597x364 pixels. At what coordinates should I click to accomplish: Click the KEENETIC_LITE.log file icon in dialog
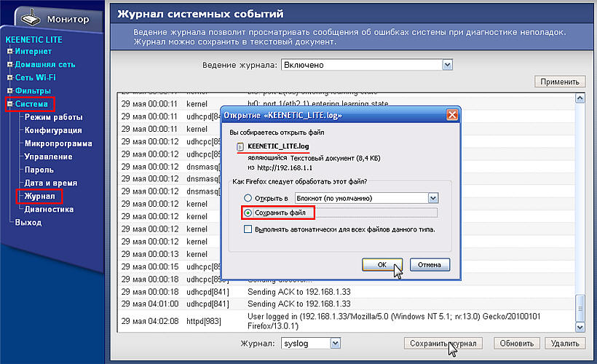[240, 146]
